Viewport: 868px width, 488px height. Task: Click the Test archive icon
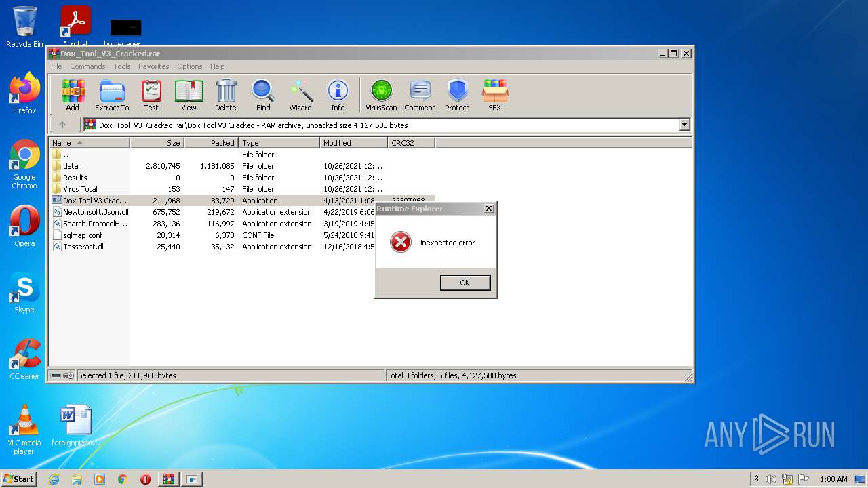(151, 95)
